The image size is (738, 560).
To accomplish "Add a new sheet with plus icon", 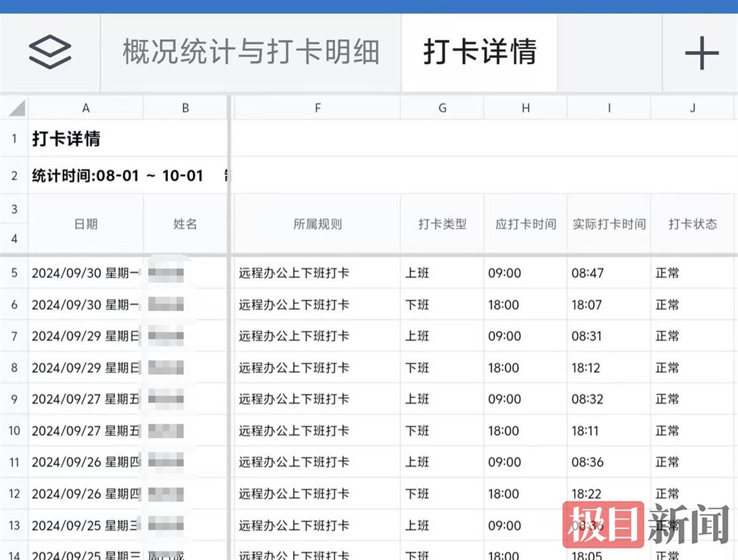I will (701, 53).
